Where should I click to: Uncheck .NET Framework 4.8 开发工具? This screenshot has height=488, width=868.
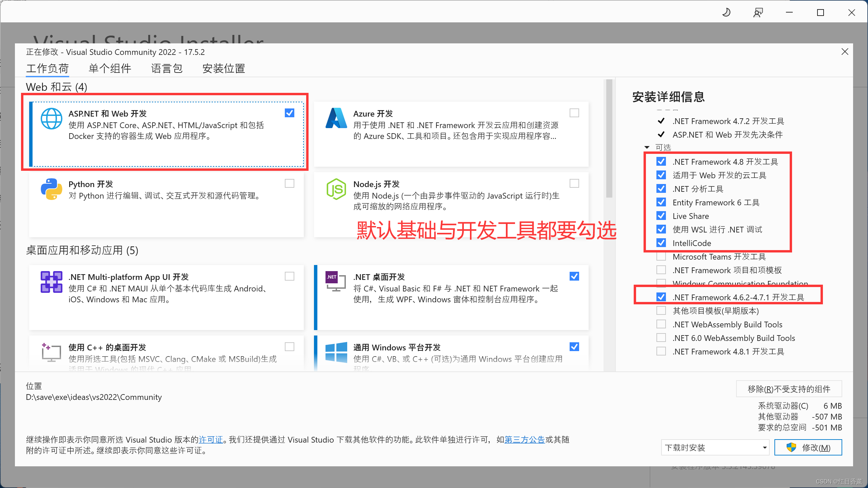(661, 162)
